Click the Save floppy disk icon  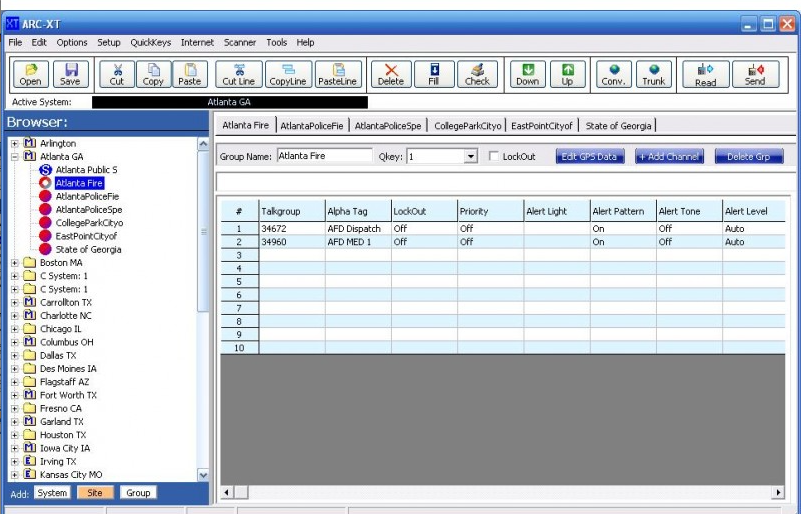(x=70, y=69)
